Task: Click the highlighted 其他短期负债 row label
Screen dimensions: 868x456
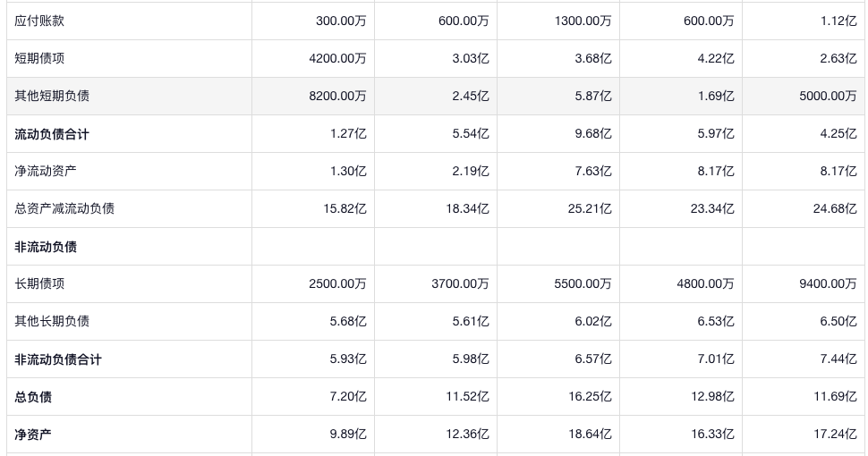Action: pos(52,96)
